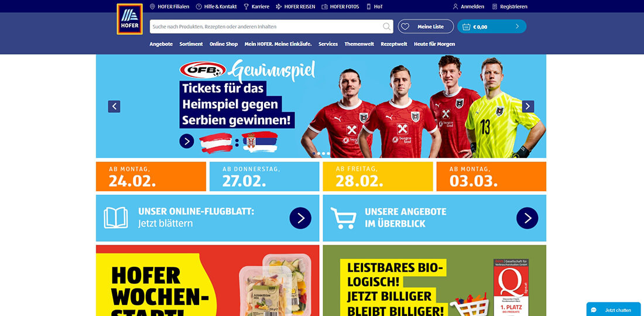The width and height of the screenshot is (644, 316).
Task: Click the heart icon in Meine Liste
Action: click(405, 27)
